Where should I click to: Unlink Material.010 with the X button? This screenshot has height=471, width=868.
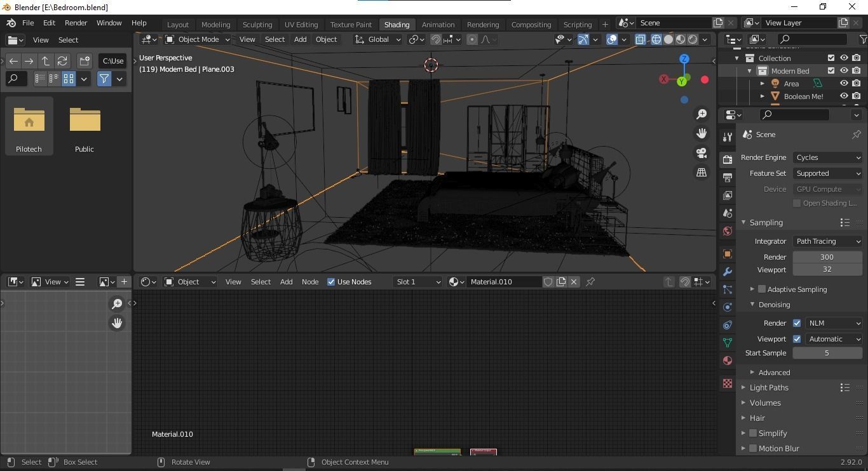(574, 282)
